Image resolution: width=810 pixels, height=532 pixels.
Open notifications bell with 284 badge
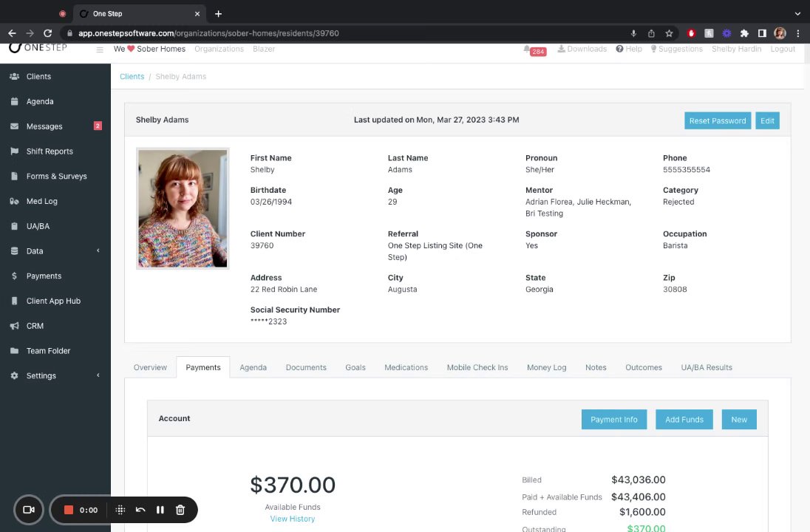534,50
